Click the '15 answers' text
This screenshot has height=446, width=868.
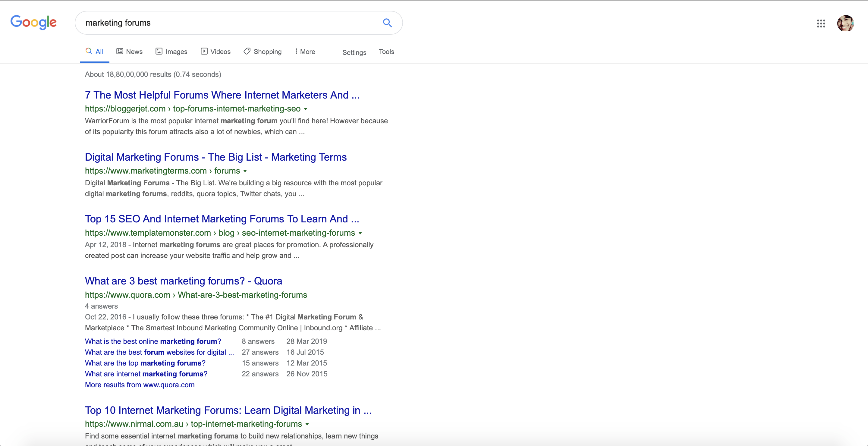click(x=260, y=363)
